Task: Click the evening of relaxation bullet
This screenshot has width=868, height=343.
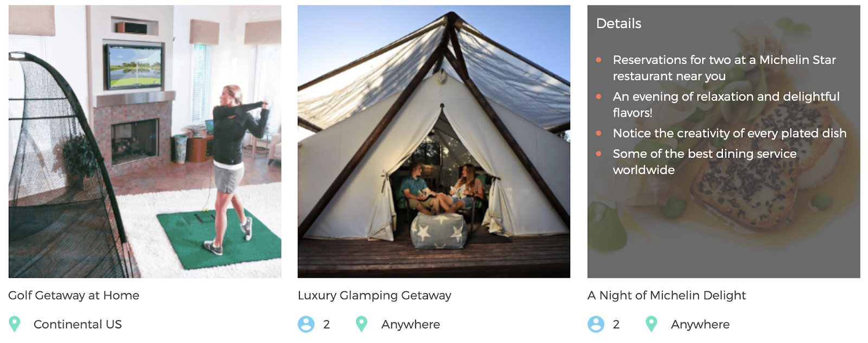Action: coord(726,104)
